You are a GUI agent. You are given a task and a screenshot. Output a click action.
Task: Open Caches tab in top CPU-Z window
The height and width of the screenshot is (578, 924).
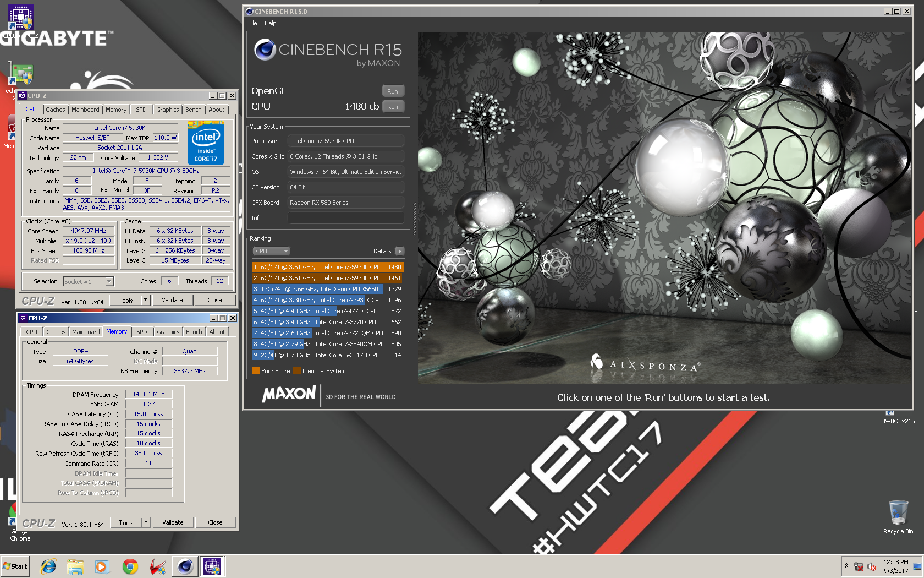[x=56, y=110]
